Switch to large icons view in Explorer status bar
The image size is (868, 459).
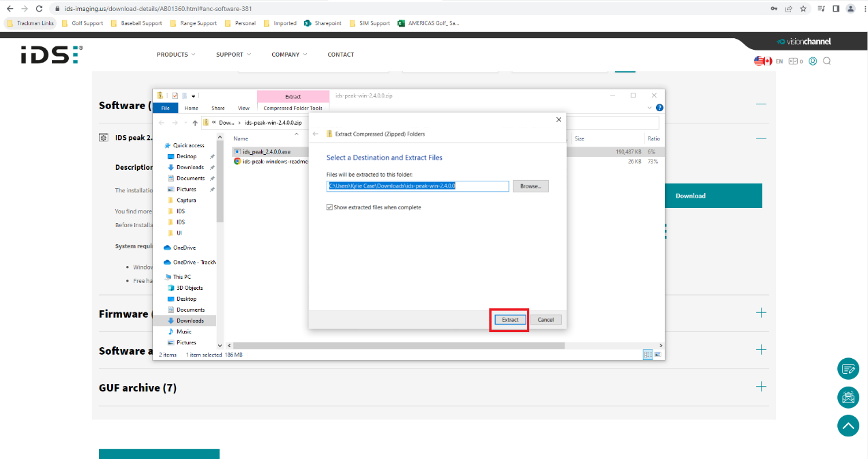[x=657, y=355]
